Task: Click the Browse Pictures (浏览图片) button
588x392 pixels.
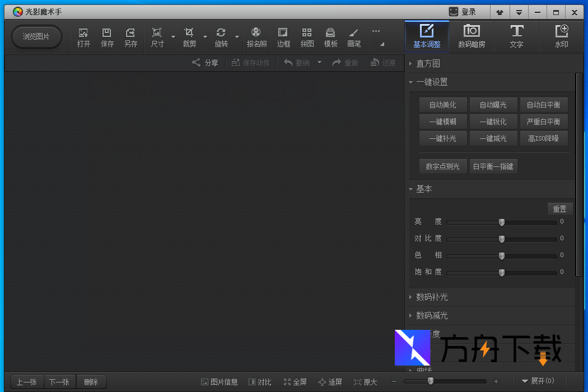Action: (x=36, y=37)
